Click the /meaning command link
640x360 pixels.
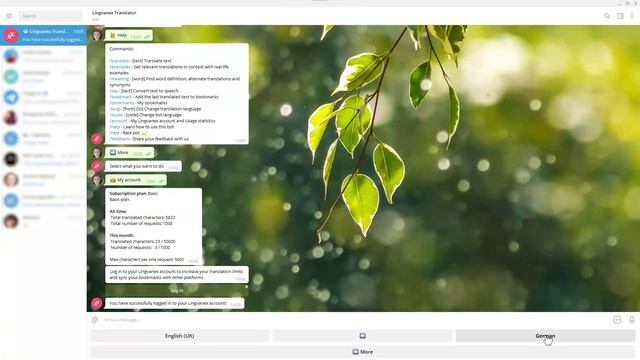(x=119, y=79)
